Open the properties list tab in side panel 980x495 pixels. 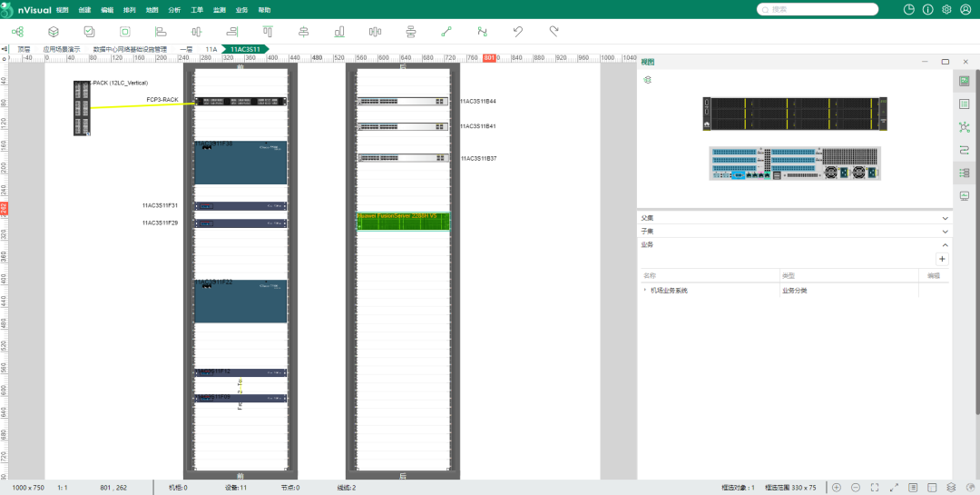point(965,104)
